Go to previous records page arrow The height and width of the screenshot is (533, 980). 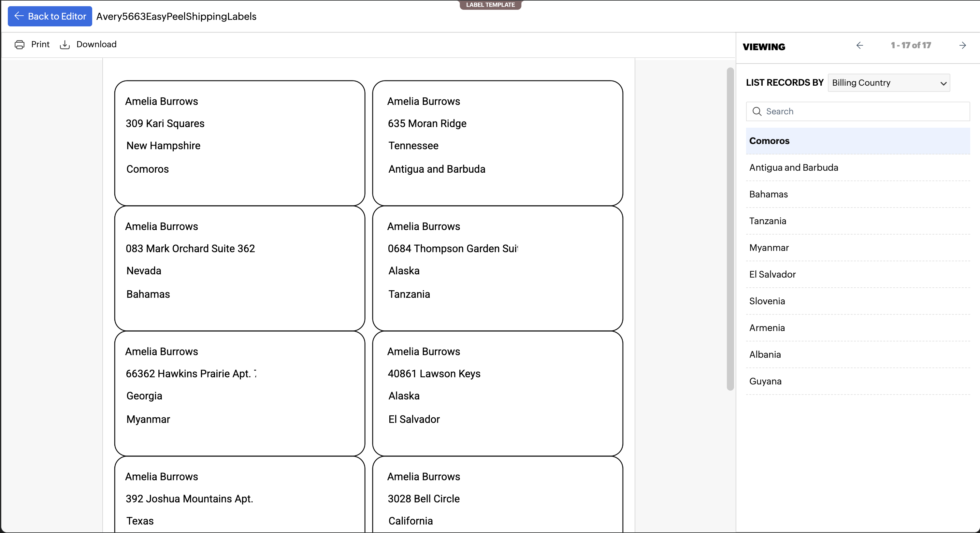point(859,45)
